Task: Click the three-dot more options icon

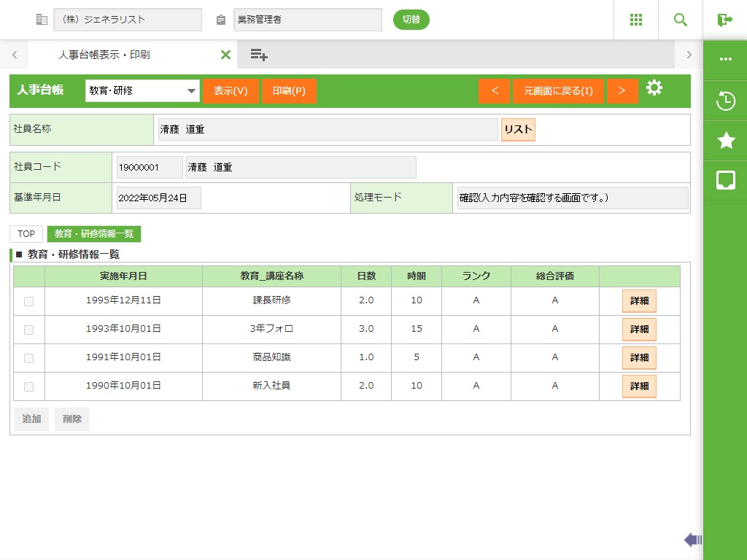Action: 725,60
